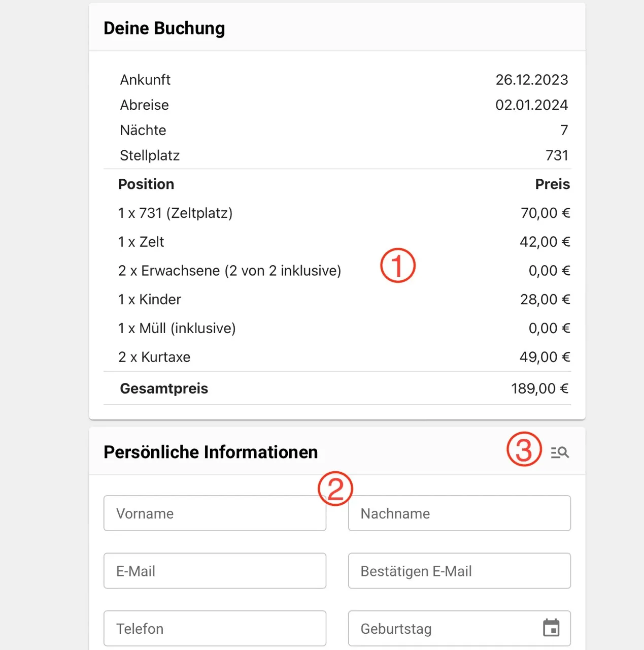Screen dimensions: 644x650
Task: Click the Stellplatz label
Action: (x=150, y=155)
